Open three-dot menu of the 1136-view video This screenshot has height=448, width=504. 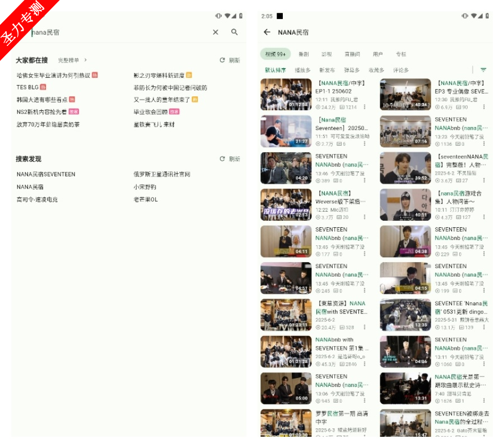(484, 144)
